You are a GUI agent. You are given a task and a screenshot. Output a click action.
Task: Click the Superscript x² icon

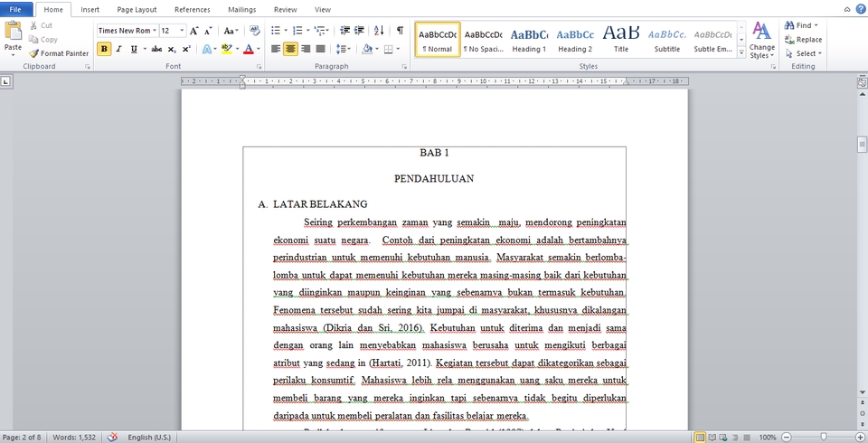[186, 49]
